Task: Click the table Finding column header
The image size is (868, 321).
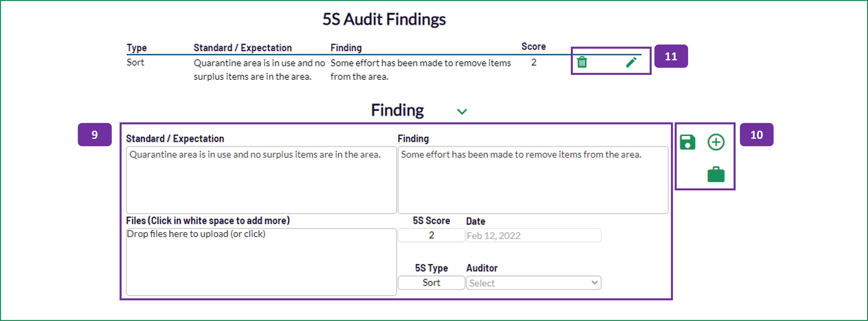Action: [346, 48]
